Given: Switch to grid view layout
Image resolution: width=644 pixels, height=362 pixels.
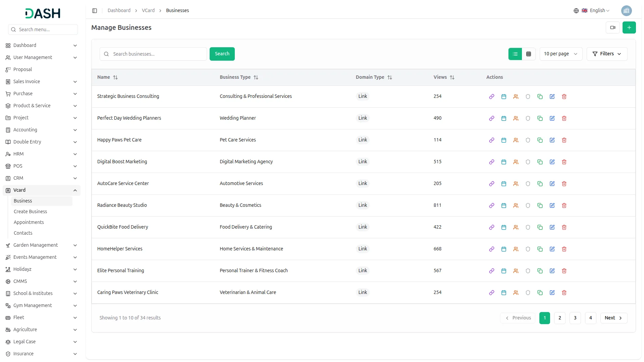Looking at the screenshot, I should tap(528, 54).
